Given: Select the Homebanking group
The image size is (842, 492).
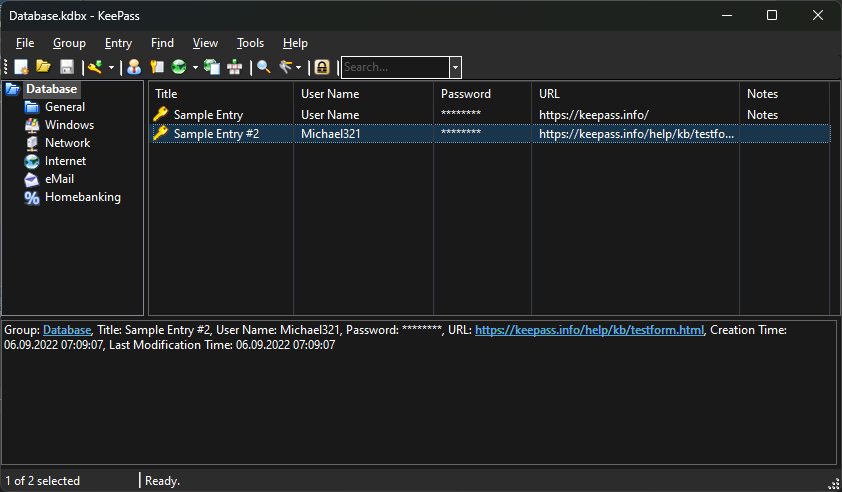Looking at the screenshot, I should 83,197.
